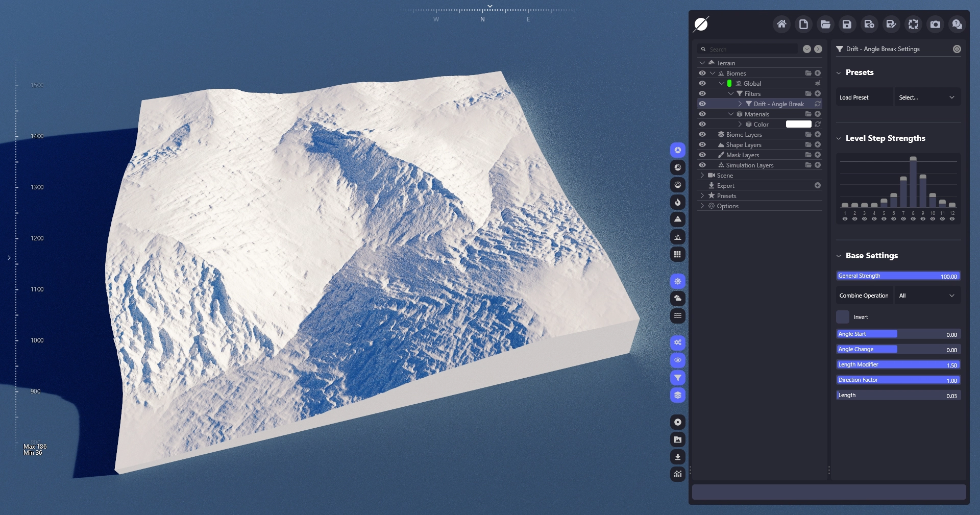The width and height of the screenshot is (980, 515).
Task: Toggle the funnel filter icon in viewport sidebar
Action: (678, 378)
